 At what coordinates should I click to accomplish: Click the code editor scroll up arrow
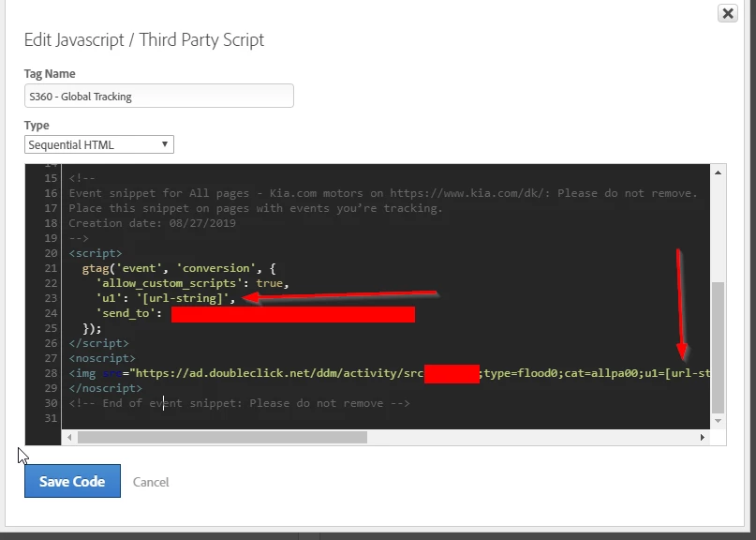tap(718, 172)
